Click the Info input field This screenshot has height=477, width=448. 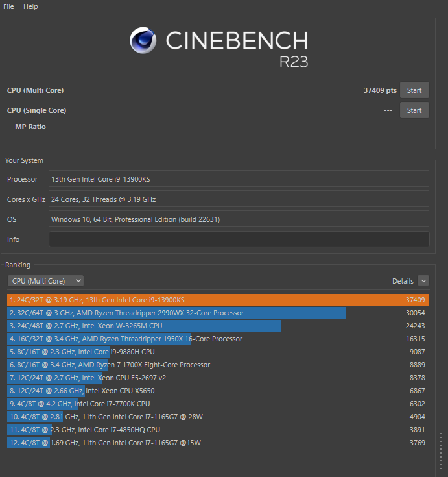(x=239, y=239)
